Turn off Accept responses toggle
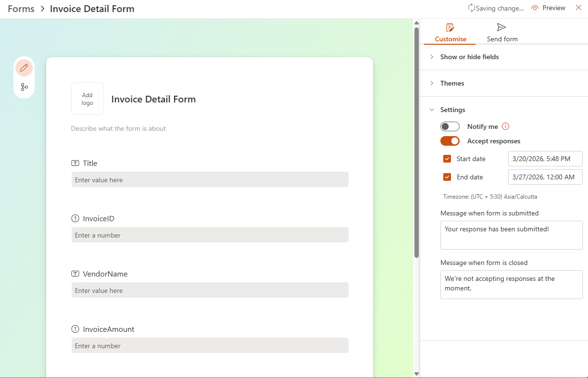The height and width of the screenshot is (378, 588). click(x=450, y=141)
